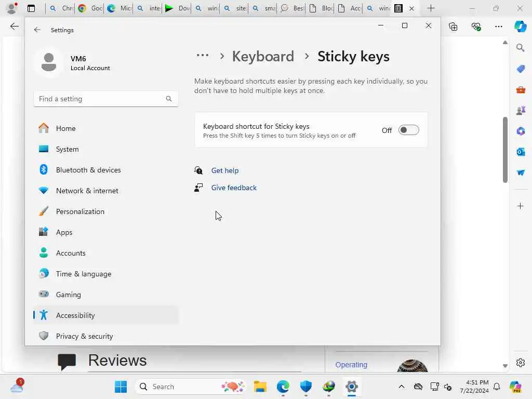Image resolution: width=532 pixels, height=399 pixels.
Task: Open Edge sidebar games chess icon
Action: click(521, 110)
